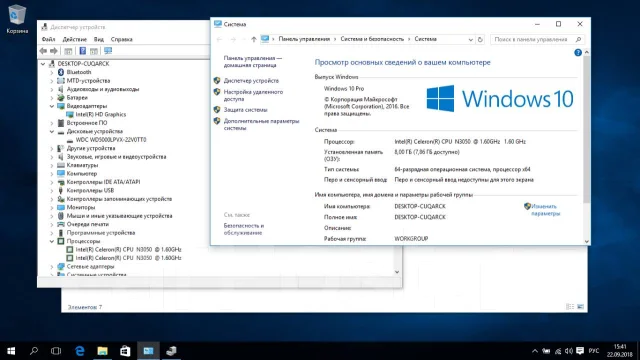Open the Файл menu in Device Manager
Screen dimensions: 640x360
tap(48, 40)
